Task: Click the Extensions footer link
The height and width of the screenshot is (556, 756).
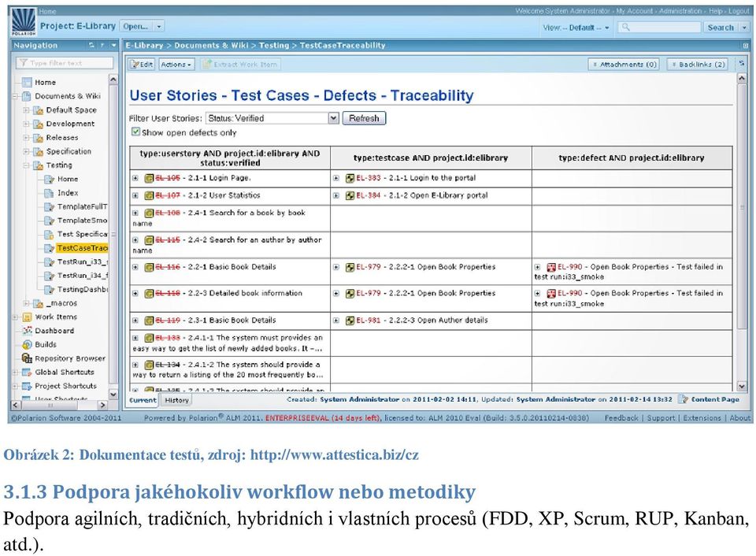Action: click(x=702, y=418)
